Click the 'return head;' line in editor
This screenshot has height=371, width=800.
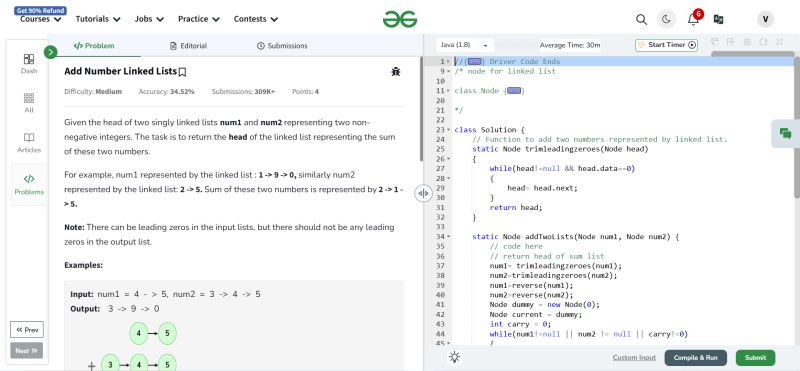516,208
